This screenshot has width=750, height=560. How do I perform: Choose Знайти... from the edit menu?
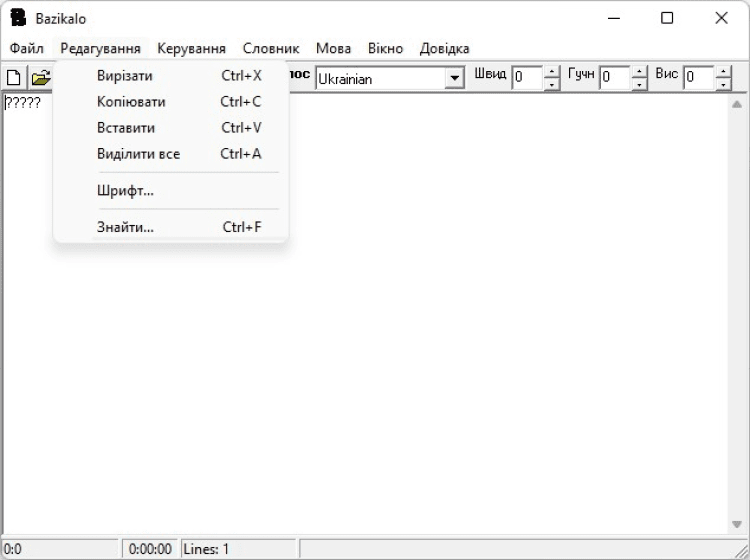coord(171,227)
